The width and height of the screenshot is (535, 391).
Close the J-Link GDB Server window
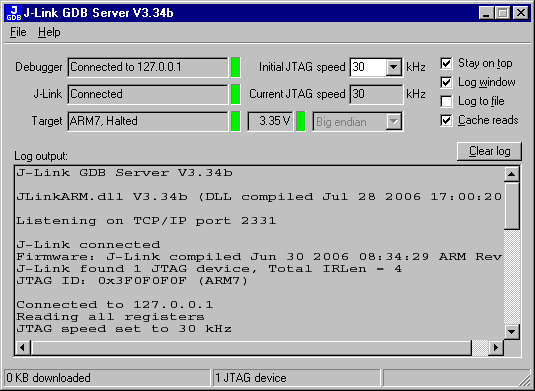click(x=521, y=13)
